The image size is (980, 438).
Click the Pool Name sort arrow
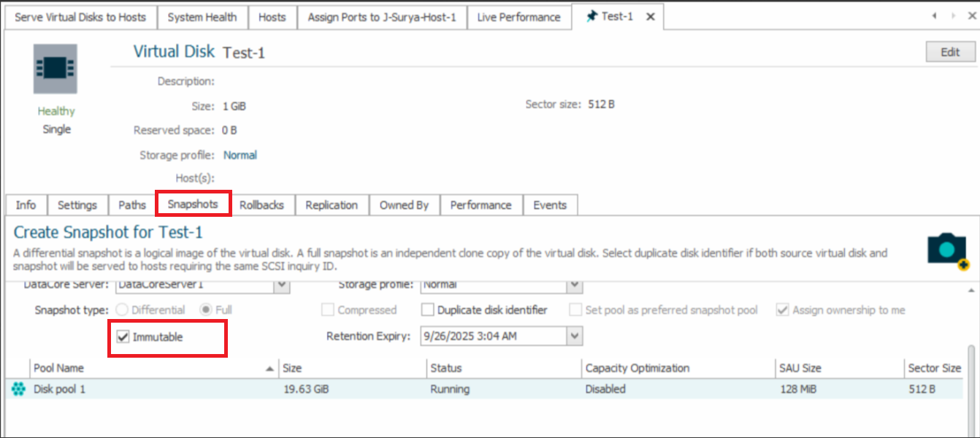pos(271,369)
